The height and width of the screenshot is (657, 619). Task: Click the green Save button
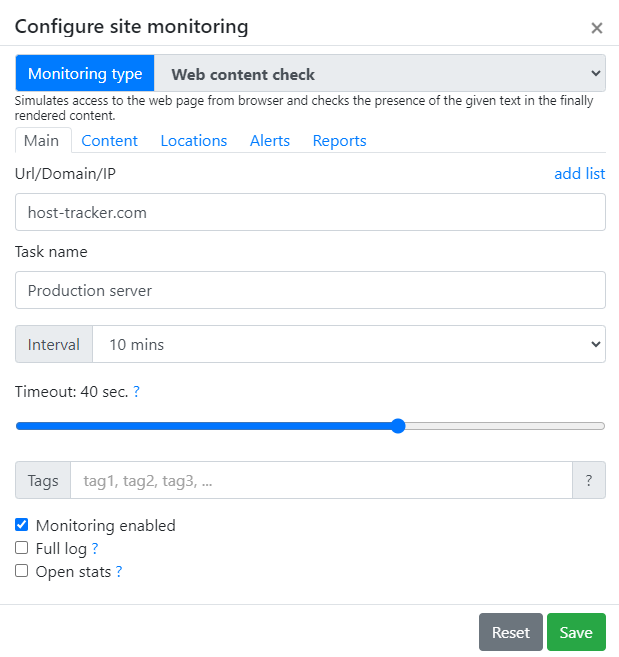click(x=576, y=632)
